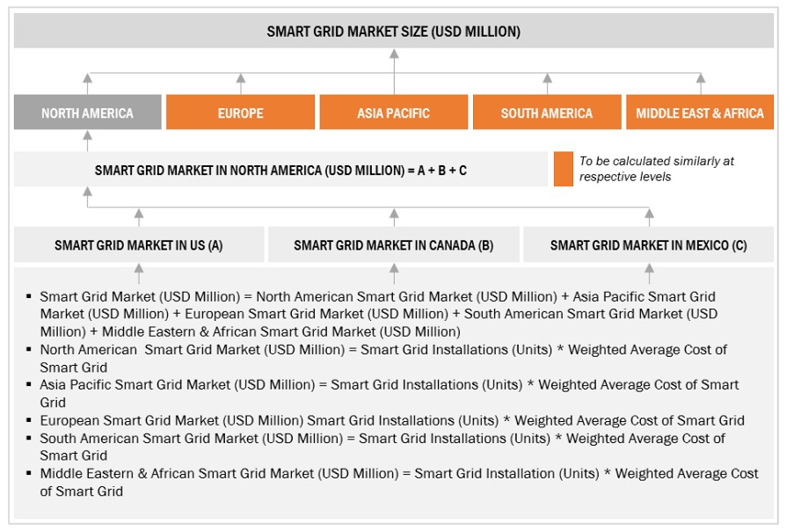Click the 'To be calculated similarly' legend note

(656, 169)
